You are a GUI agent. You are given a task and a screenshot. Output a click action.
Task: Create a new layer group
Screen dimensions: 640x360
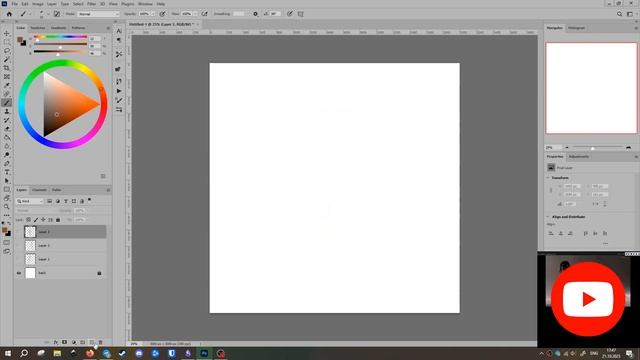pyautogui.click(x=82, y=342)
